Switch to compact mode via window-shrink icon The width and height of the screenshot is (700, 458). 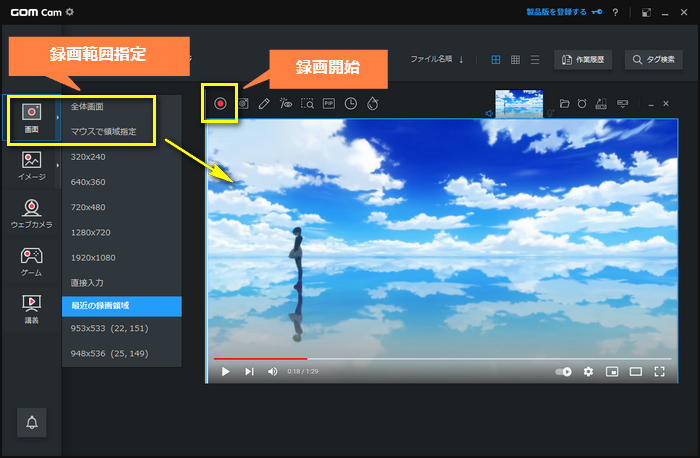coord(646,12)
